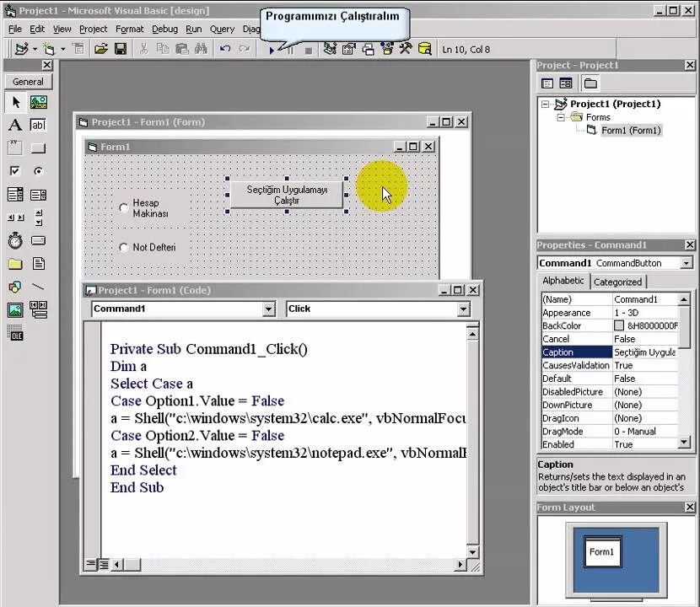Select the PictureBox tool
The image size is (700, 607).
[39, 103]
